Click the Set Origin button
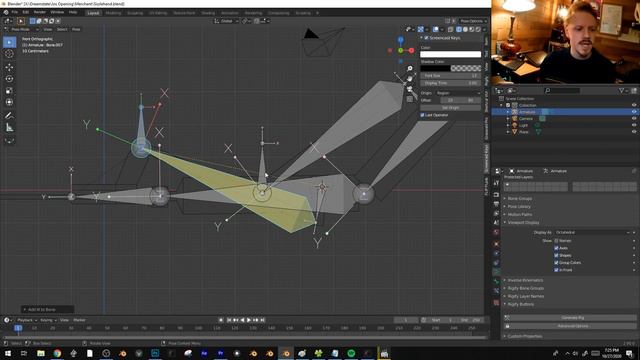Viewport: 640px width, 360px height. (x=451, y=108)
